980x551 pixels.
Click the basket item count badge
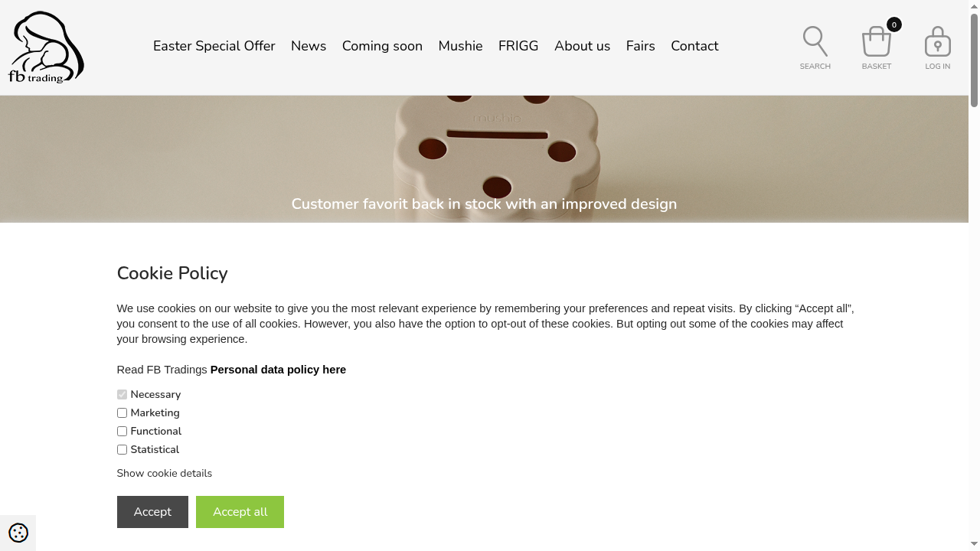click(x=893, y=24)
